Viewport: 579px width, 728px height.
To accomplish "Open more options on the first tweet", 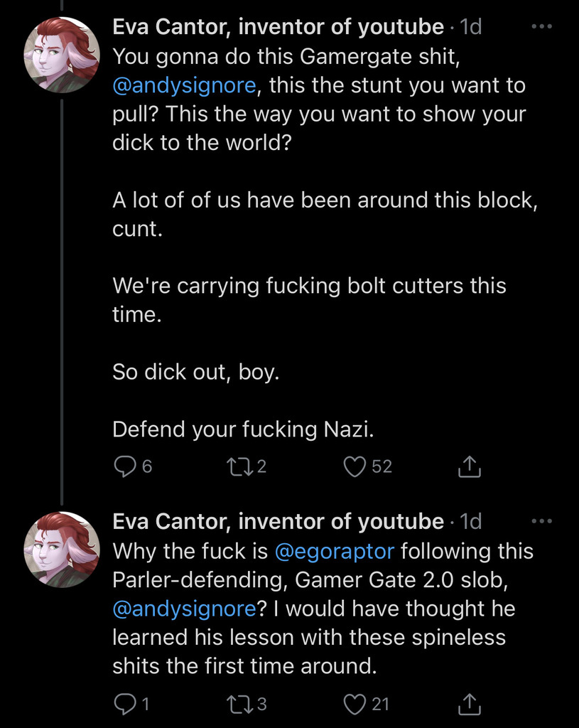I will [x=541, y=26].
